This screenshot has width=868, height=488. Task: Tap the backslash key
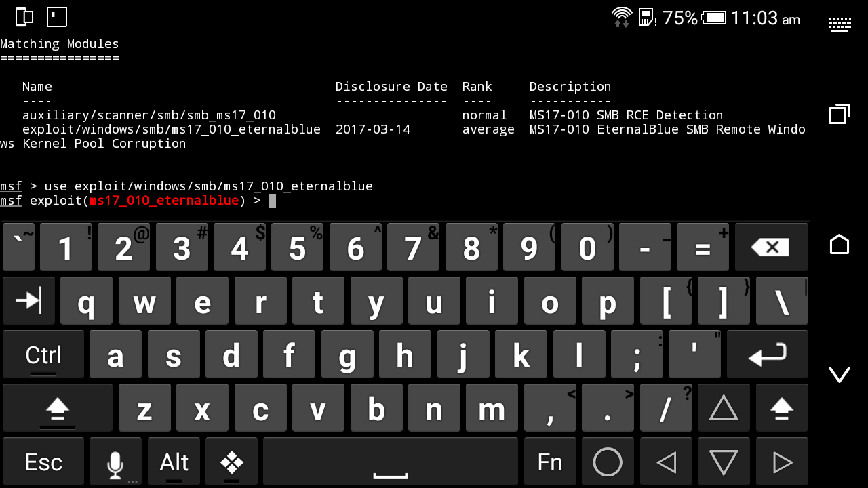[x=782, y=301]
